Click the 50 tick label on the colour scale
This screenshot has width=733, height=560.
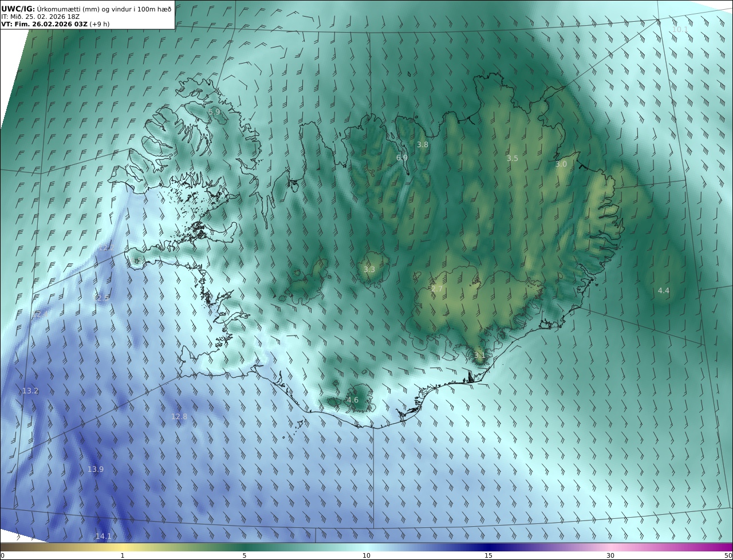tap(728, 556)
